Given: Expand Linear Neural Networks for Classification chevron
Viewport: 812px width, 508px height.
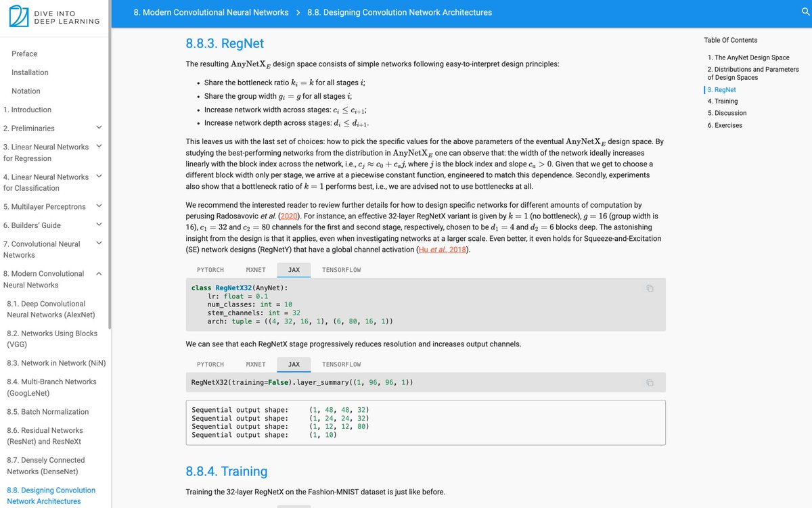Looking at the screenshot, I should click(99, 176).
